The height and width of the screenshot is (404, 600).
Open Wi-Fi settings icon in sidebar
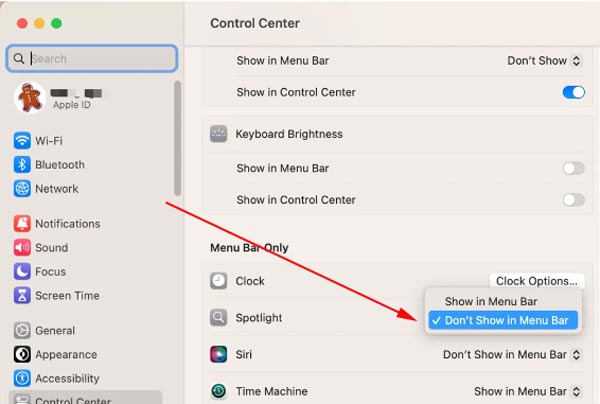point(22,141)
